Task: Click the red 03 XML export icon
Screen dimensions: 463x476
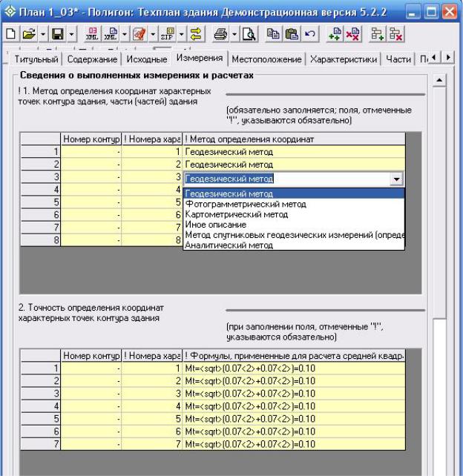Action: point(92,33)
